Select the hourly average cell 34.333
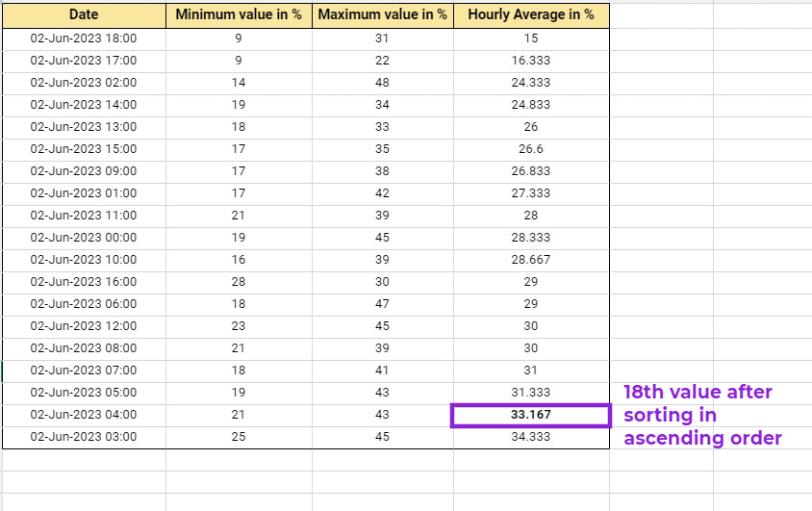The height and width of the screenshot is (511, 812). tap(531, 437)
